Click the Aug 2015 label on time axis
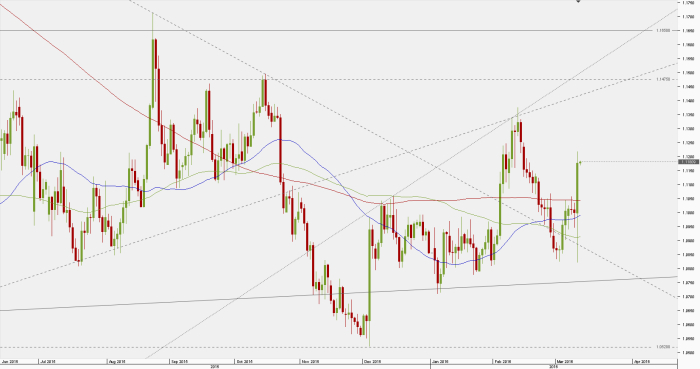Image resolution: width=700 pixels, height=369 pixels. click(117, 361)
